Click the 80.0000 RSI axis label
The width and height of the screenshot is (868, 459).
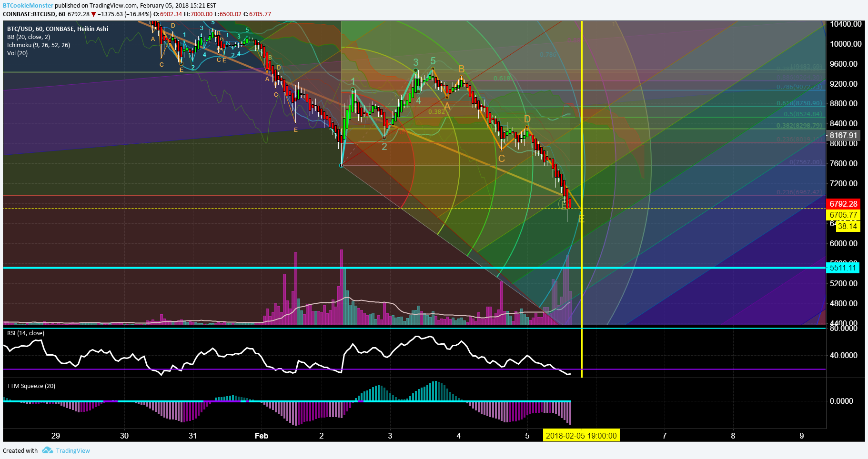tap(843, 328)
